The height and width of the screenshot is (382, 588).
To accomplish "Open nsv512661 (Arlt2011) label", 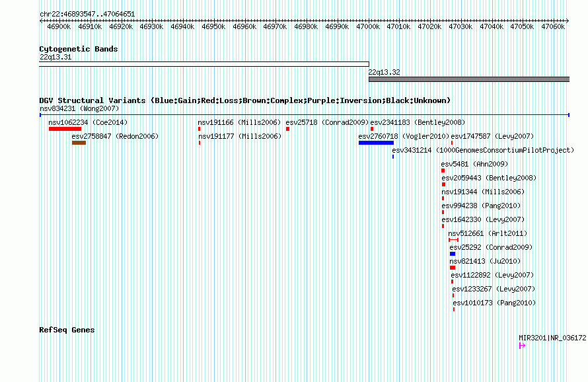I will point(488,234).
